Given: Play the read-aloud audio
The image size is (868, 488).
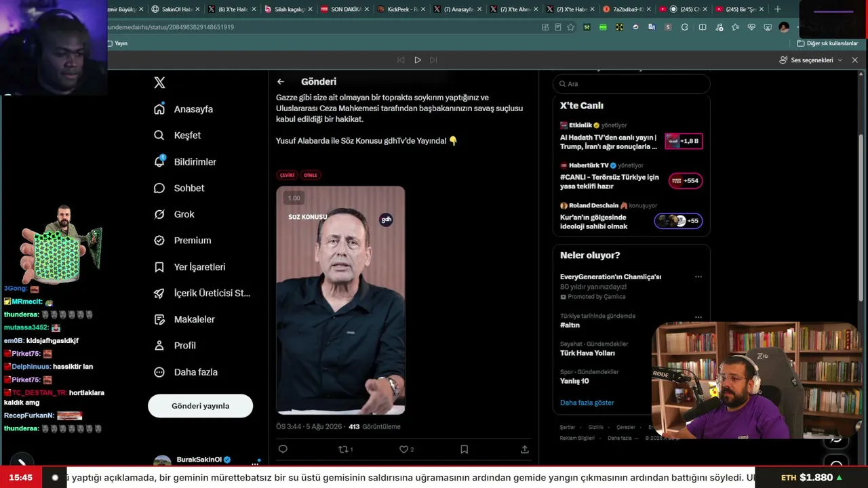Looking at the screenshot, I should click(417, 60).
